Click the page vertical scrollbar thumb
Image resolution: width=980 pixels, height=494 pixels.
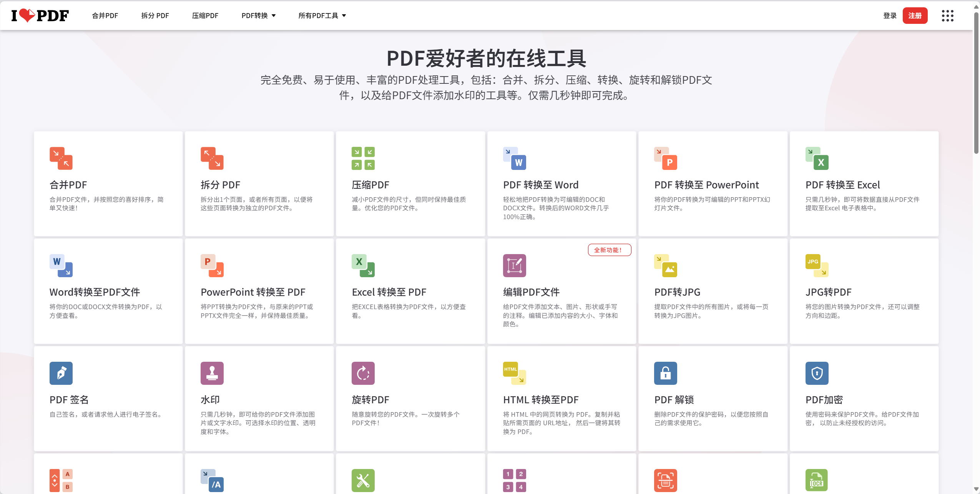[x=976, y=82]
